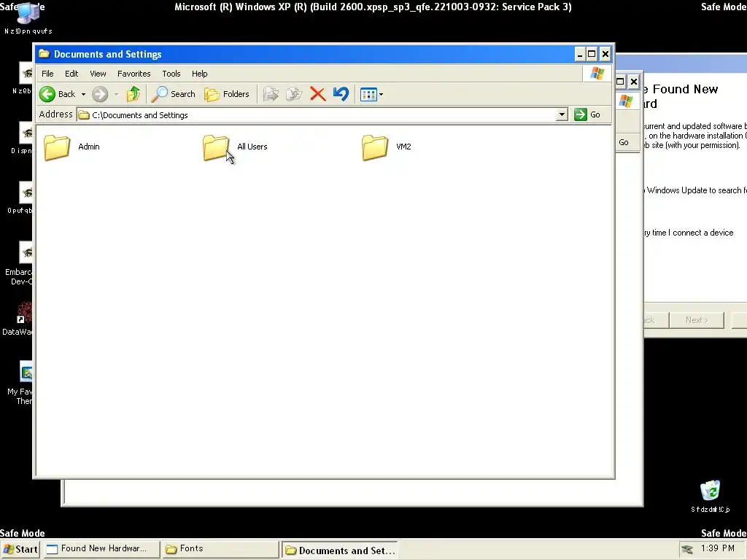
Task: Close the Fonts window behind
Action: click(x=634, y=82)
